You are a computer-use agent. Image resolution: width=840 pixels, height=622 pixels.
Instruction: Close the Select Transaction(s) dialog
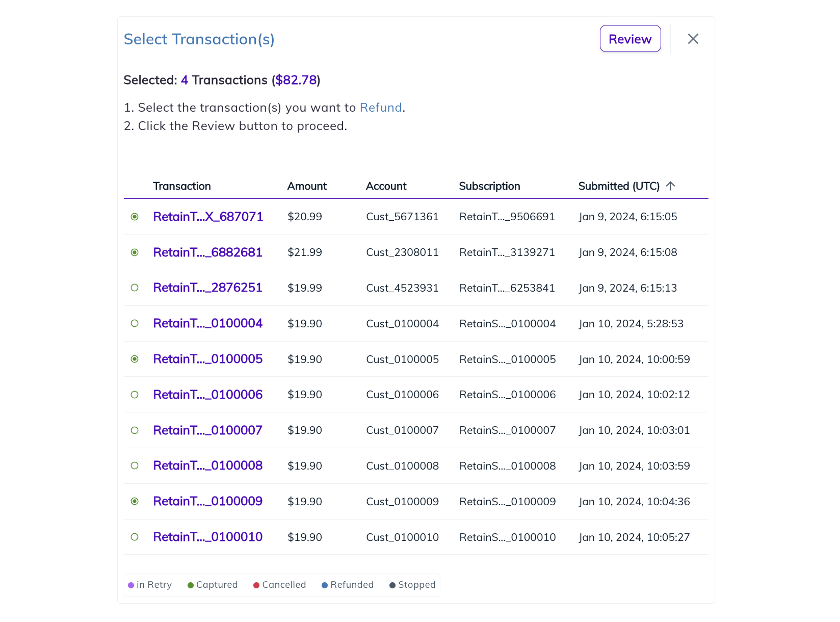[x=693, y=39]
